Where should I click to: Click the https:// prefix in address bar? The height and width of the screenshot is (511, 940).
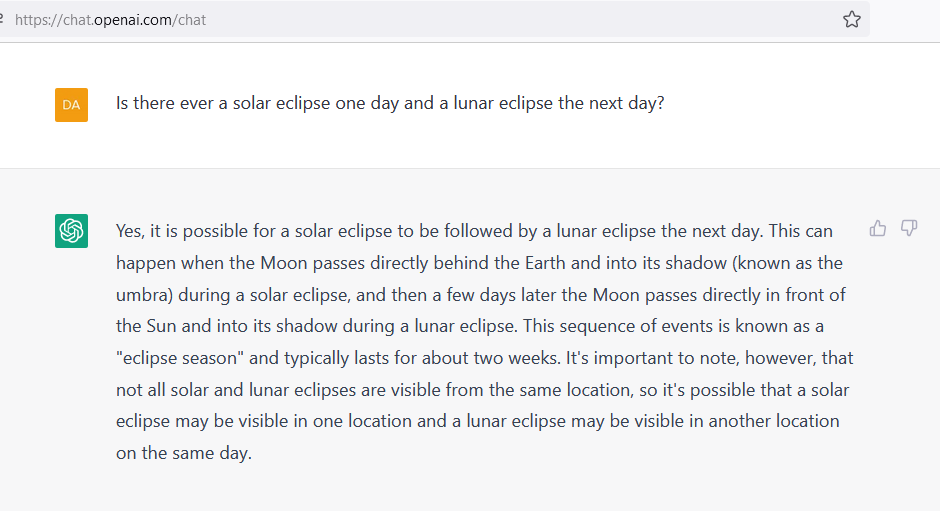[x=38, y=20]
